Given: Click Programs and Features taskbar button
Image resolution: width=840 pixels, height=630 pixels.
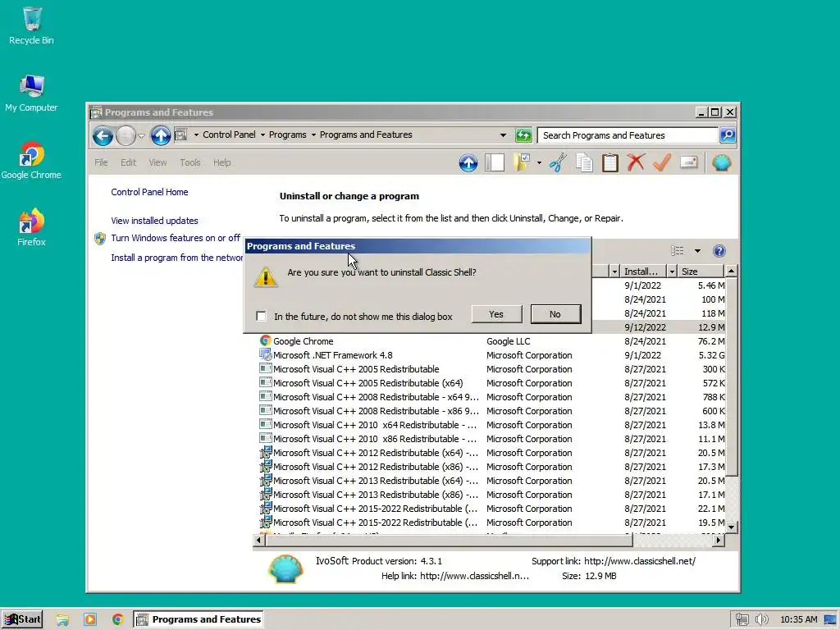Looking at the screenshot, I should [199, 620].
